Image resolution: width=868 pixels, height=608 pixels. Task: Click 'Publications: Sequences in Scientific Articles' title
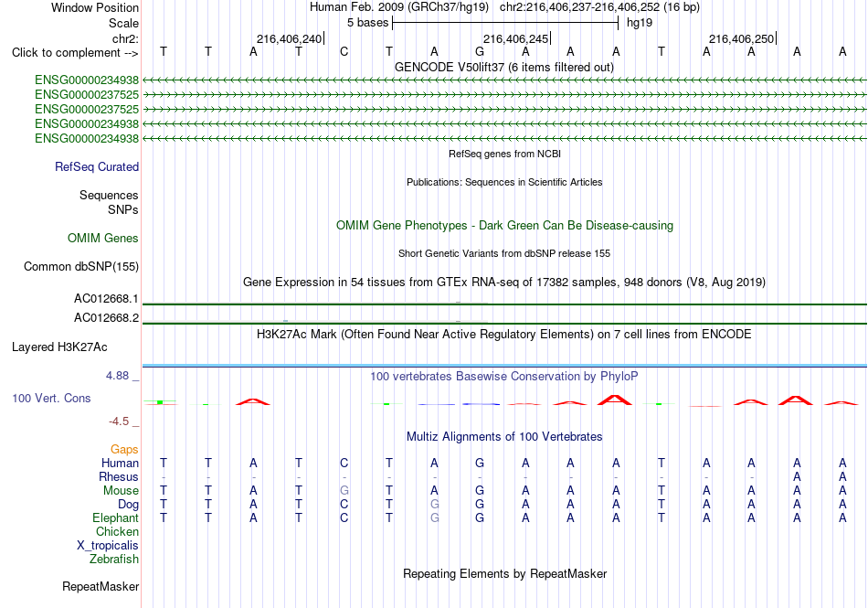click(x=504, y=182)
